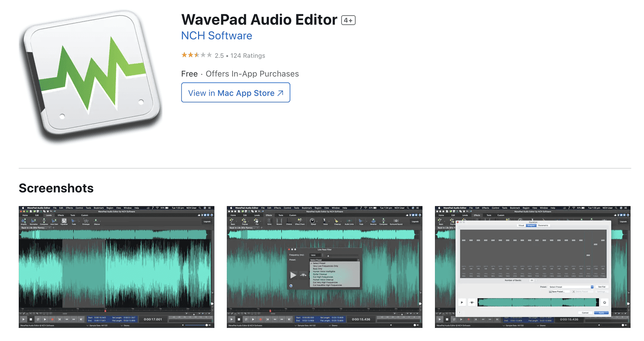
Task: Open View in Mac App Store
Action: [235, 93]
